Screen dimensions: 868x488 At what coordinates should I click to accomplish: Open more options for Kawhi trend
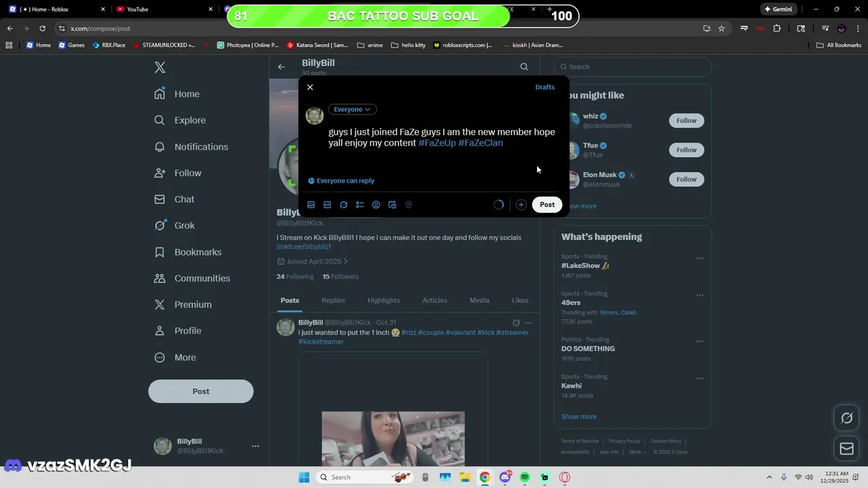pos(700,379)
